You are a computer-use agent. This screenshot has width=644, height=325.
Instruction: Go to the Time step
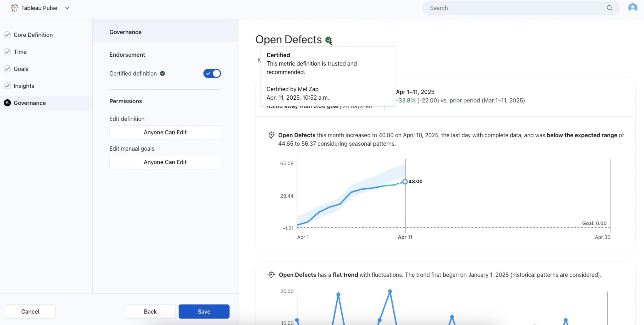tap(20, 52)
